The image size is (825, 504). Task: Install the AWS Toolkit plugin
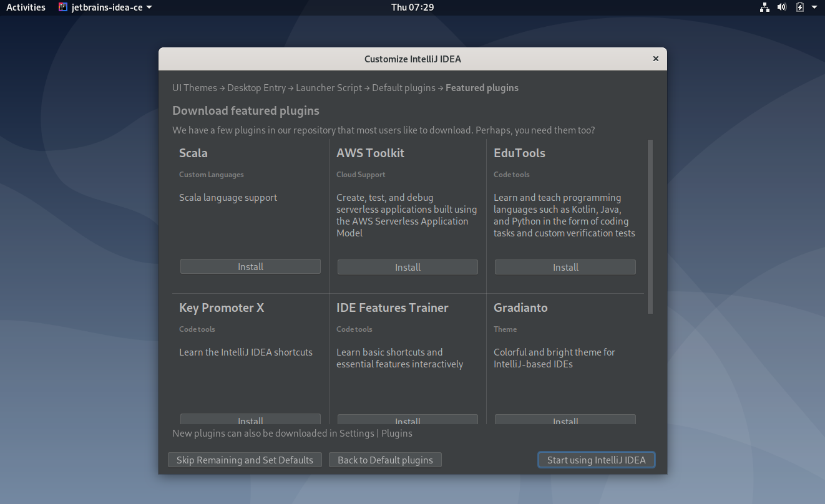(x=408, y=267)
